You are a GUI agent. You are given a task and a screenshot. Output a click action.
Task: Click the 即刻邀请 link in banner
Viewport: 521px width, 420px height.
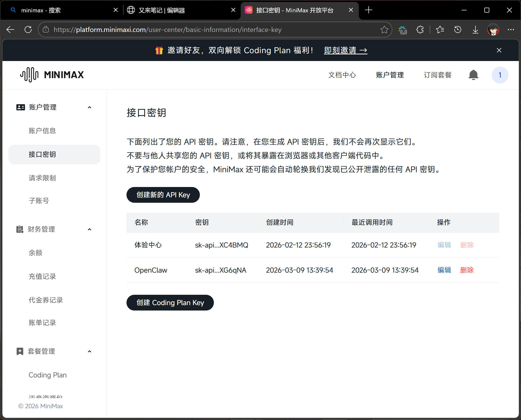pyautogui.click(x=346, y=50)
